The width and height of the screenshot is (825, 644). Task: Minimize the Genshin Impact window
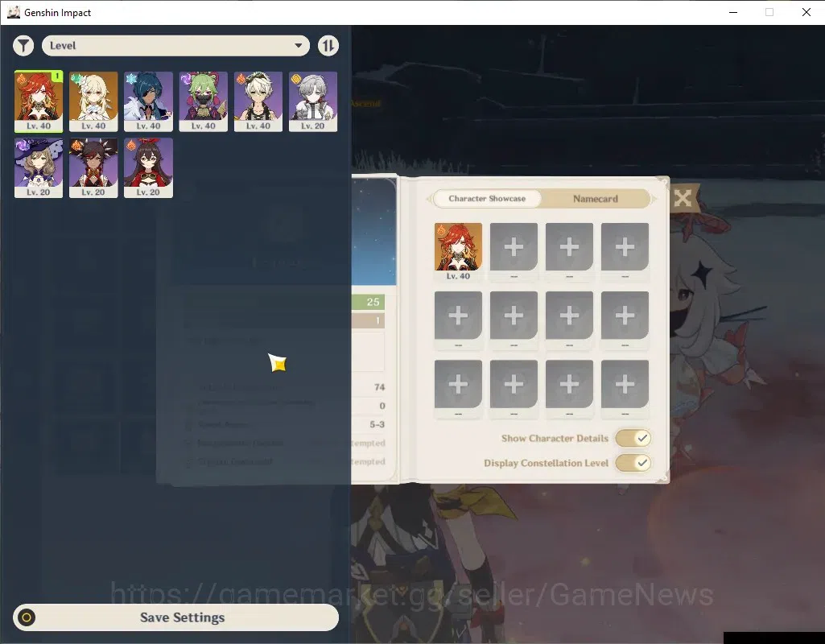(x=733, y=12)
